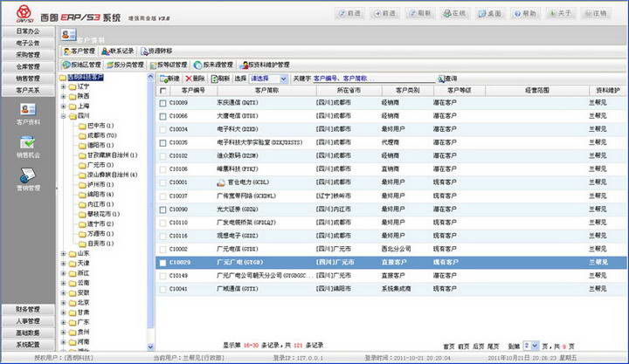Check the box for customer C10001
The image size is (629, 364).
162,182
